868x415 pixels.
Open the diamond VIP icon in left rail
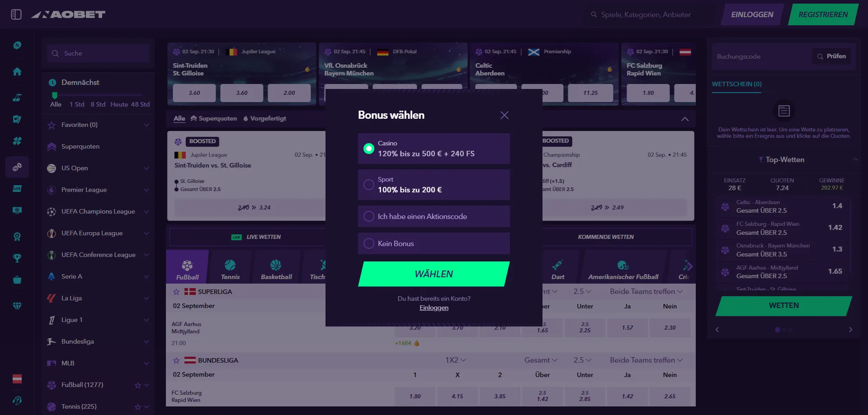coord(17,306)
